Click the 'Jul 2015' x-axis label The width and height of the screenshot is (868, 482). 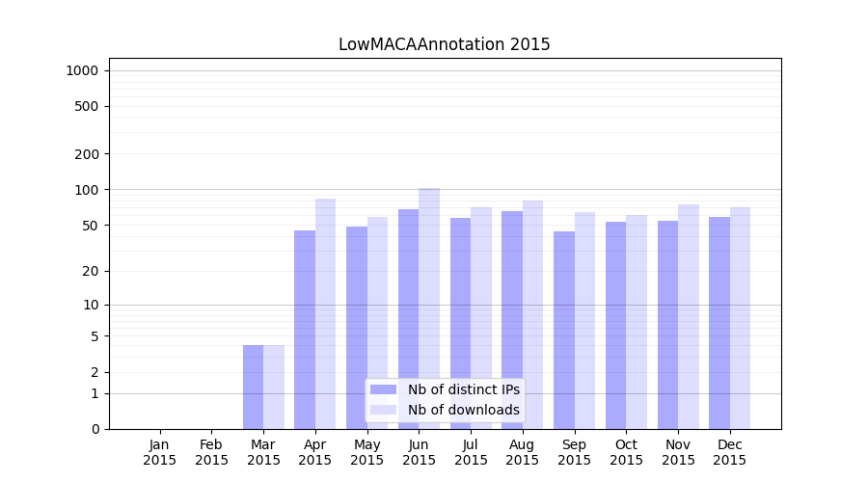click(x=471, y=452)
